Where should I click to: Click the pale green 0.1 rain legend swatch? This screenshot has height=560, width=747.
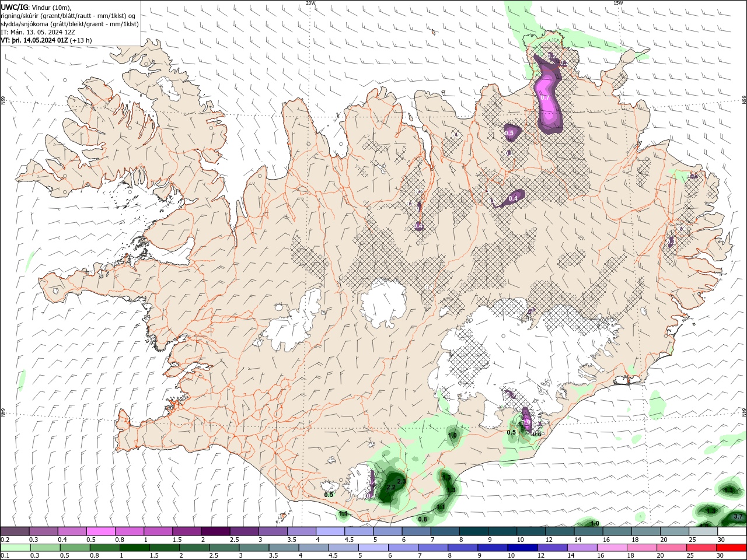(15, 548)
